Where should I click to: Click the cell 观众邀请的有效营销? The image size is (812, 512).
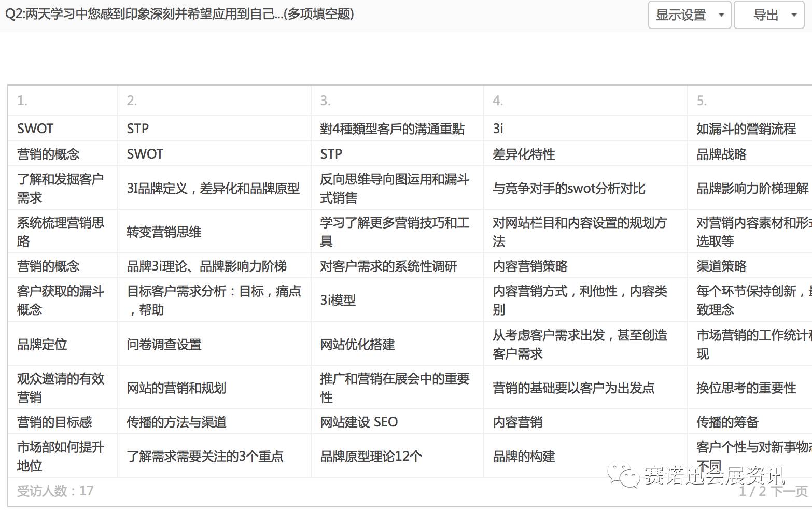[x=63, y=388]
